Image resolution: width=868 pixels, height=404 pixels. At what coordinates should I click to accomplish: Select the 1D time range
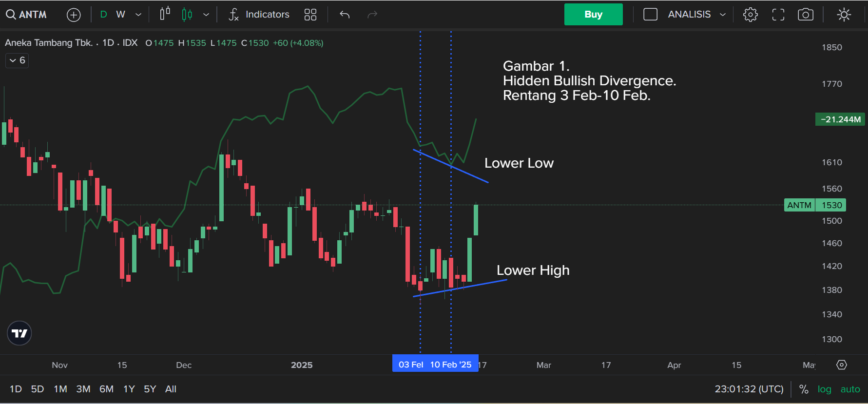pos(16,389)
